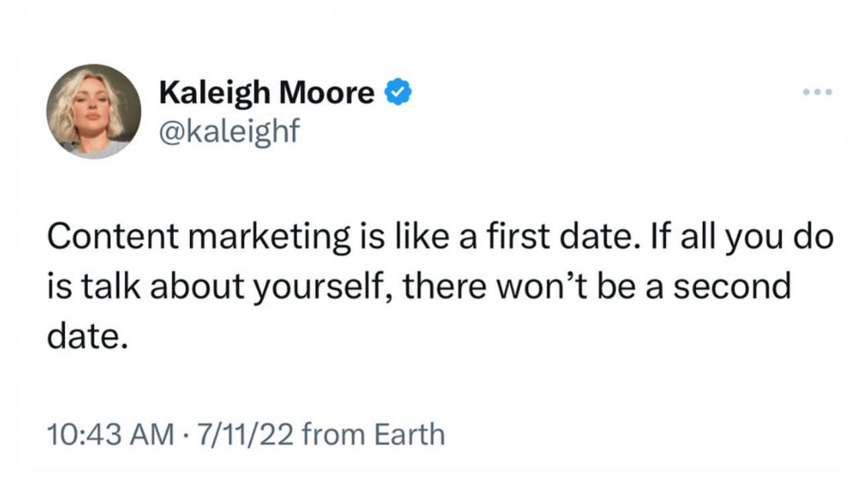Open Kaleigh Moore's profile picture
Screen dimensions: 868x497
coord(93,111)
